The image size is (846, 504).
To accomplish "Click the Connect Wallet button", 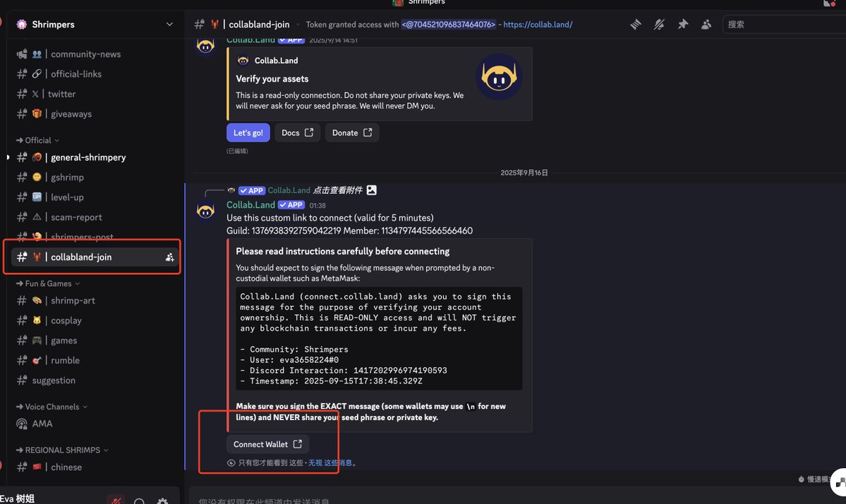I will click(267, 444).
